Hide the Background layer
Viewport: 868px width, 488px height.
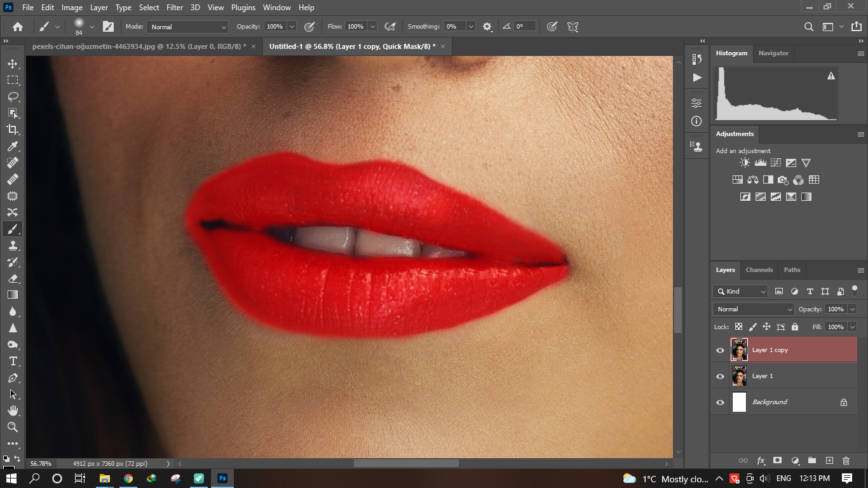tap(720, 402)
